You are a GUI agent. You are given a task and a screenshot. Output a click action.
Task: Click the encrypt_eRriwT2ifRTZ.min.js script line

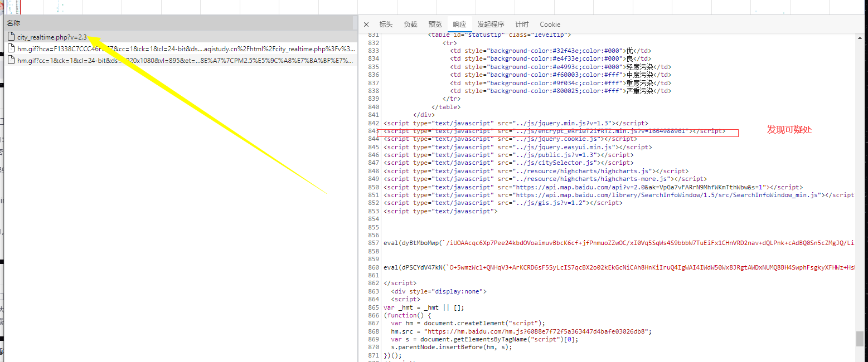pyautogui.click(x=555, y=131)
